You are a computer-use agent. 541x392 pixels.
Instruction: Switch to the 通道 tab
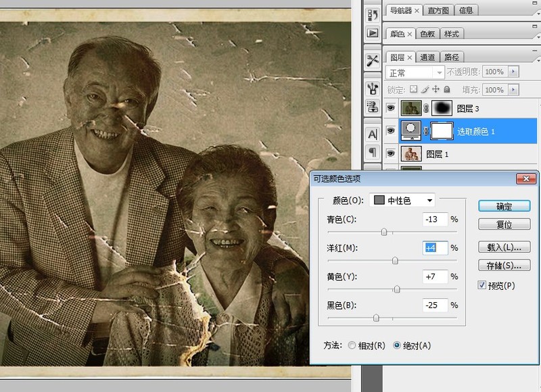pyautogui.click(x=427, y=57)
